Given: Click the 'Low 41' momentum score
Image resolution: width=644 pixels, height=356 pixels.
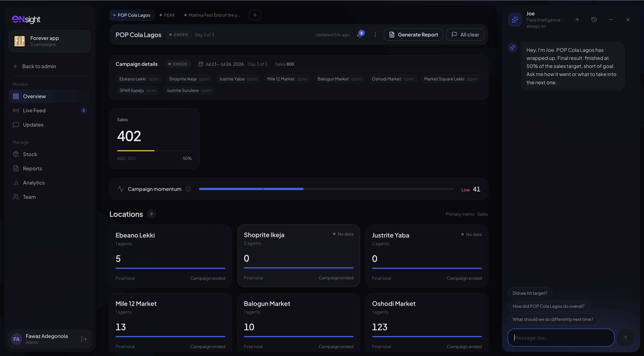Looking at the screenshot, I should (x=471, y=189).
